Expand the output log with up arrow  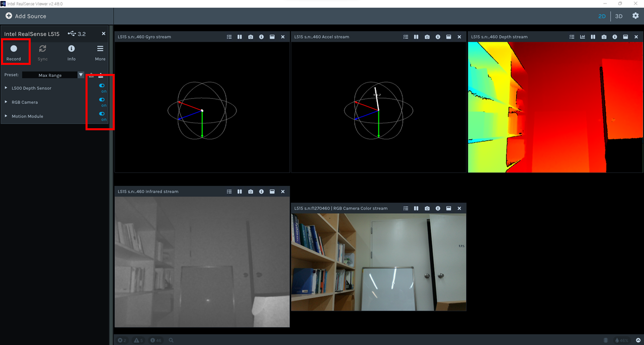(638, 340)
